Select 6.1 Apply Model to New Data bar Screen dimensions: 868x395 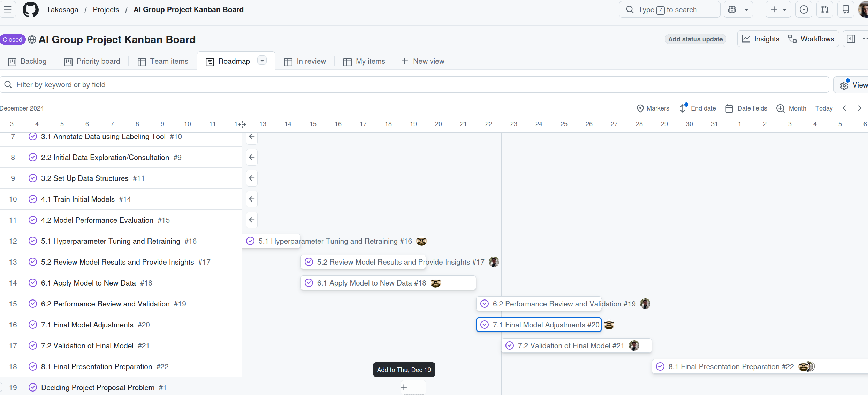tap(388, 283)
